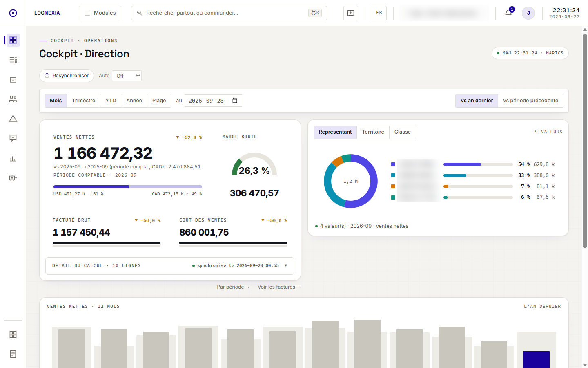The height and width of the screenshot is (368, 588).
Task: Click the top bar new comment icon
Action: pos(351,13)
